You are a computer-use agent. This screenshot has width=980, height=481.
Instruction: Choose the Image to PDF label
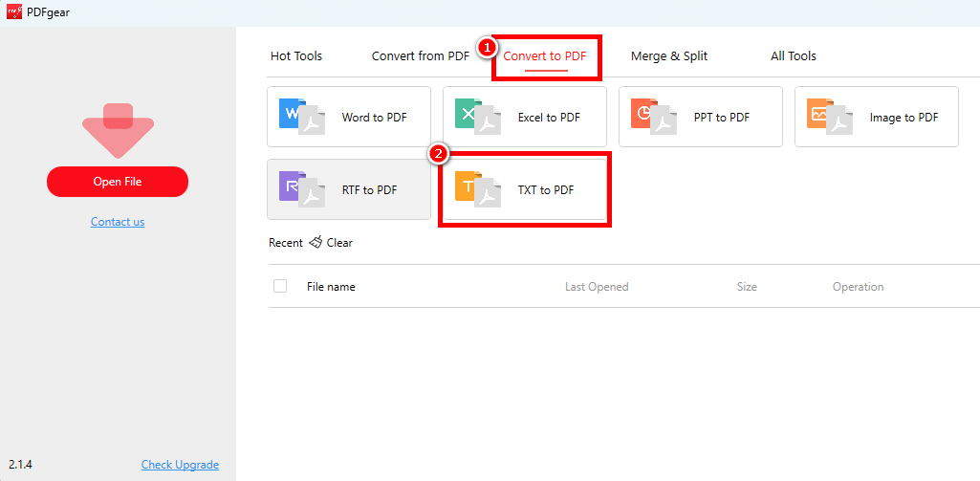coord(904,117)
